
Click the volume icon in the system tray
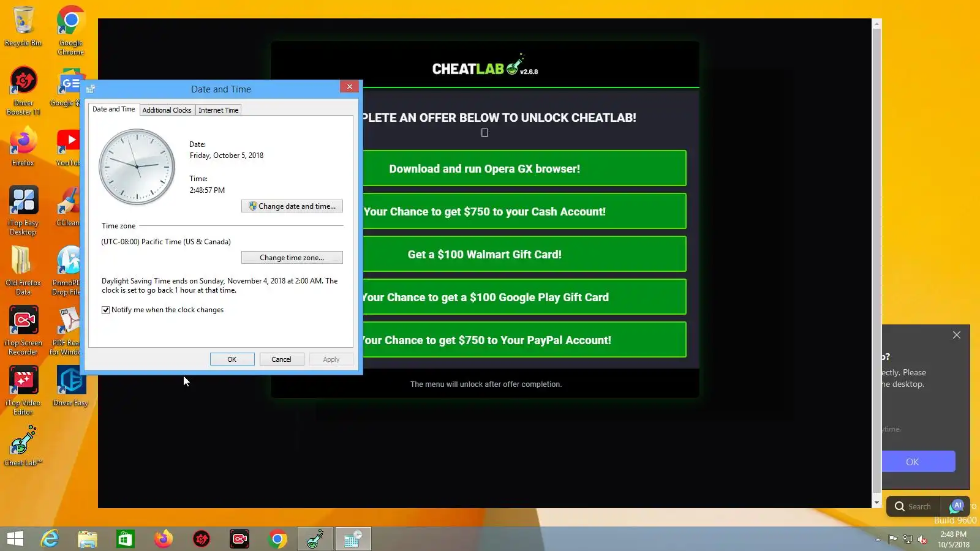922,539
